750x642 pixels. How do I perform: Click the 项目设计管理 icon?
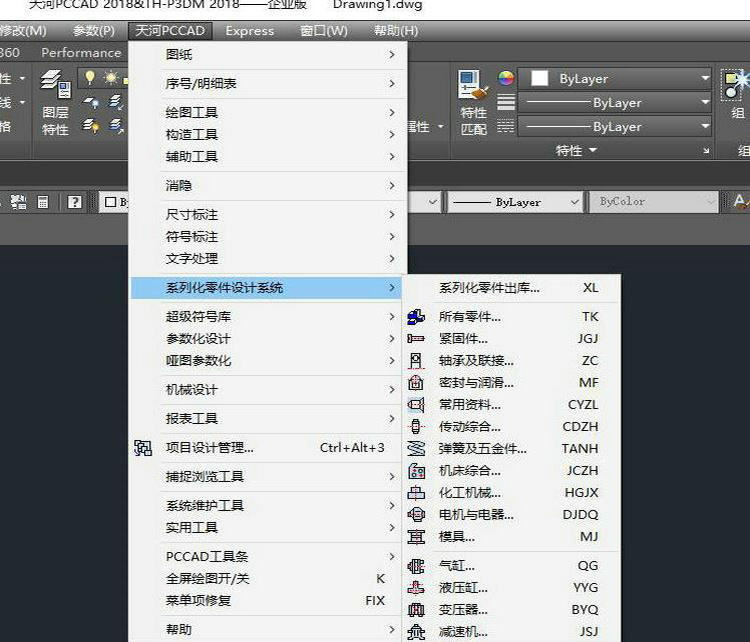coord(143,448)
